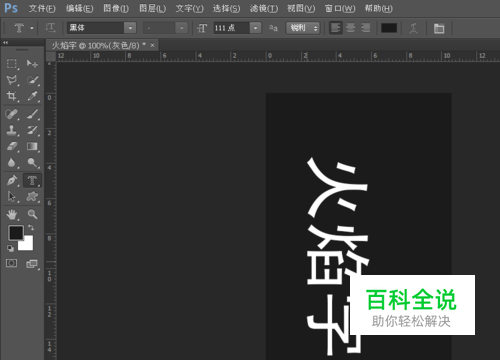Image resolution: width=500 pixels, height=360 pixels.
Task: Open the 图像(I) menu
Action: coord(116,8)
